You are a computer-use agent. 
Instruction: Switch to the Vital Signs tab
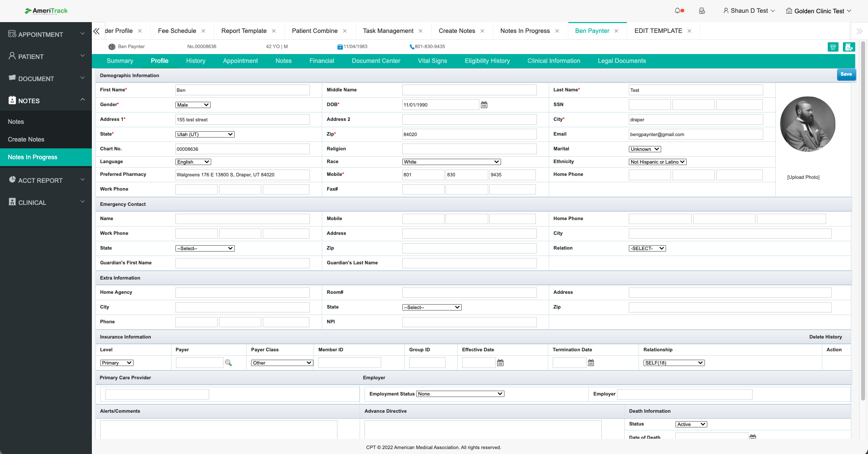pyautogui.click(x=432, y=61)
